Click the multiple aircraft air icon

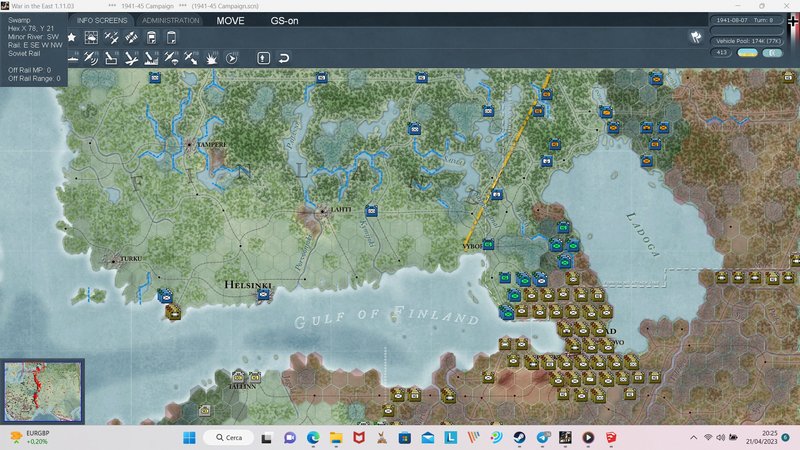(x=111, y=37)
